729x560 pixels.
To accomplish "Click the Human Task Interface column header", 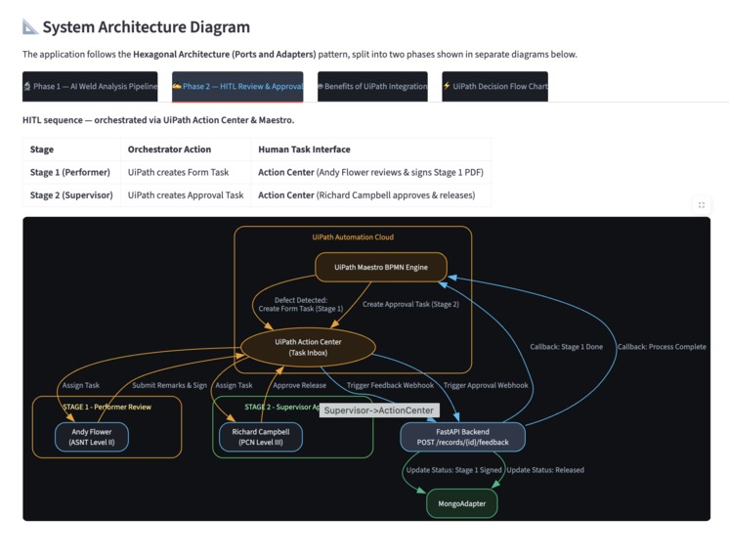I will click(x=371, y=150).
